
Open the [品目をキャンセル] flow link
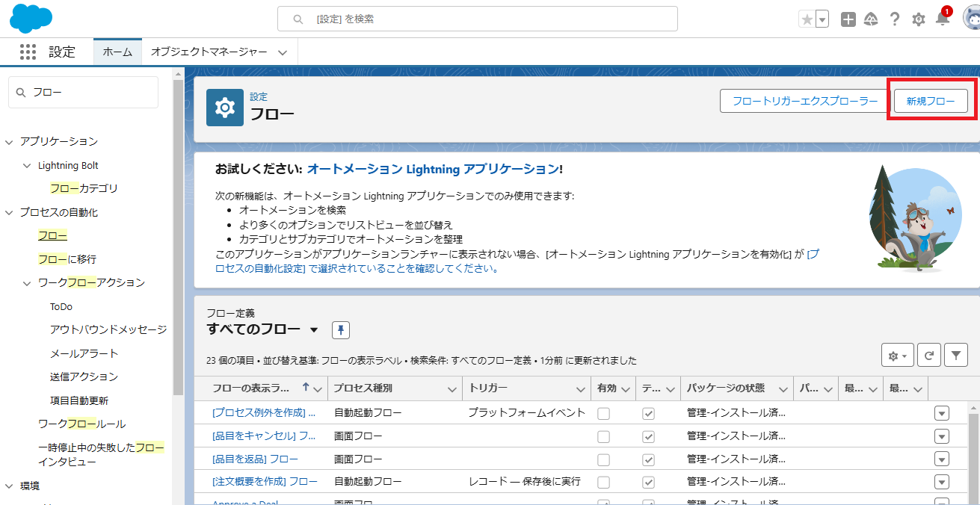pos(264,436)
